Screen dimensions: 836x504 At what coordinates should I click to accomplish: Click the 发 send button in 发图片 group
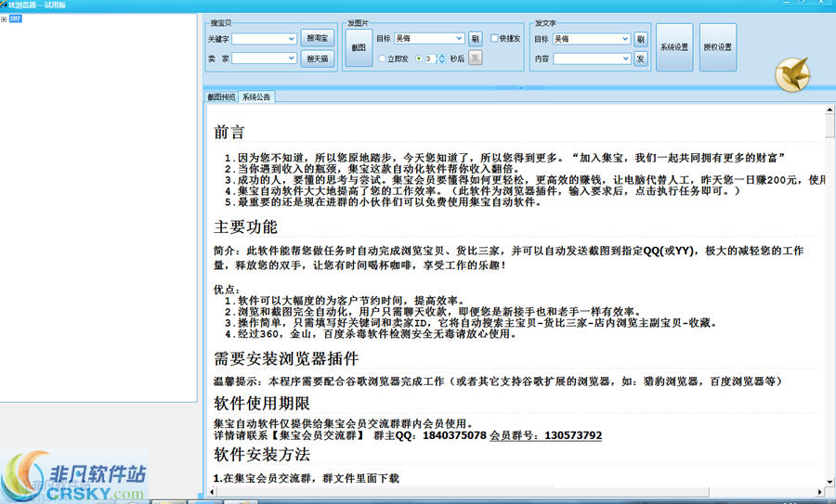pyautogui.click(x=475, y=58)
